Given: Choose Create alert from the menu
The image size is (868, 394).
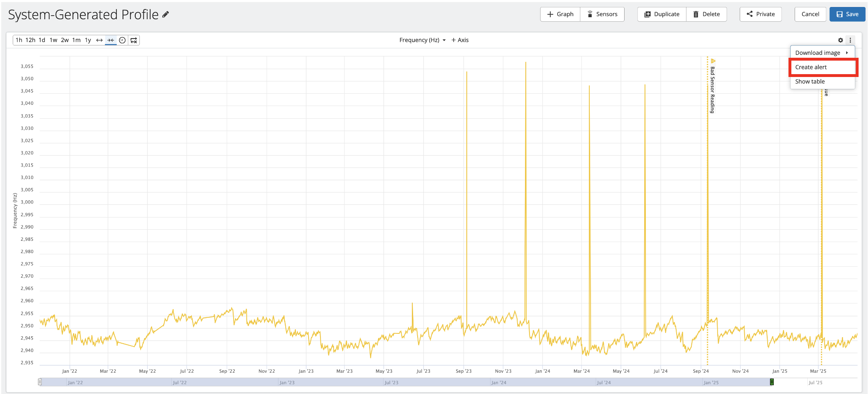Looking at the screenshot, I should [822, 67].
